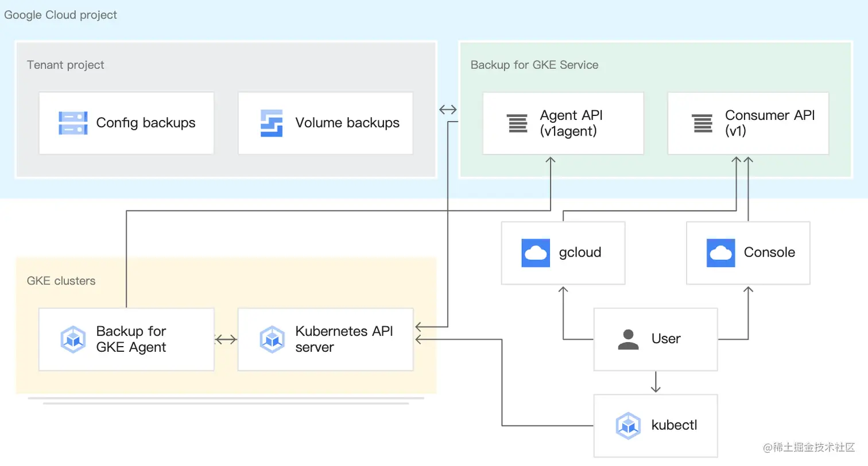Select the Volume backups box

point(325,123)
